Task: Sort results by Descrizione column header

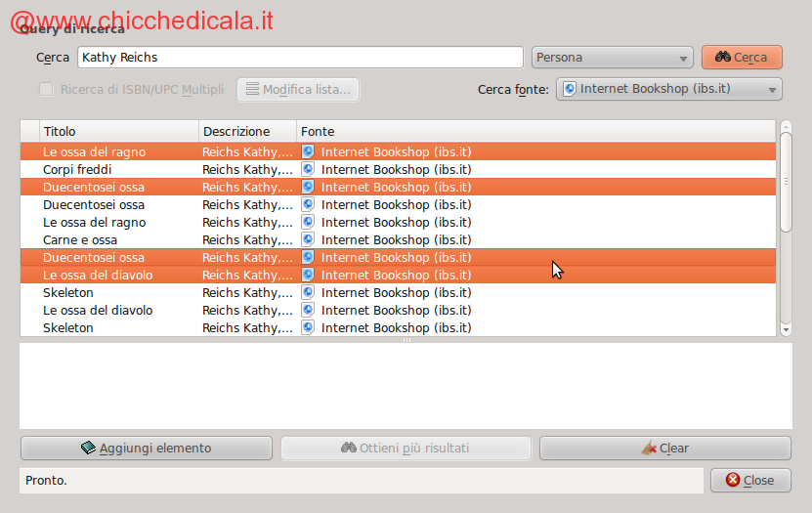Action: coord(247,131)
